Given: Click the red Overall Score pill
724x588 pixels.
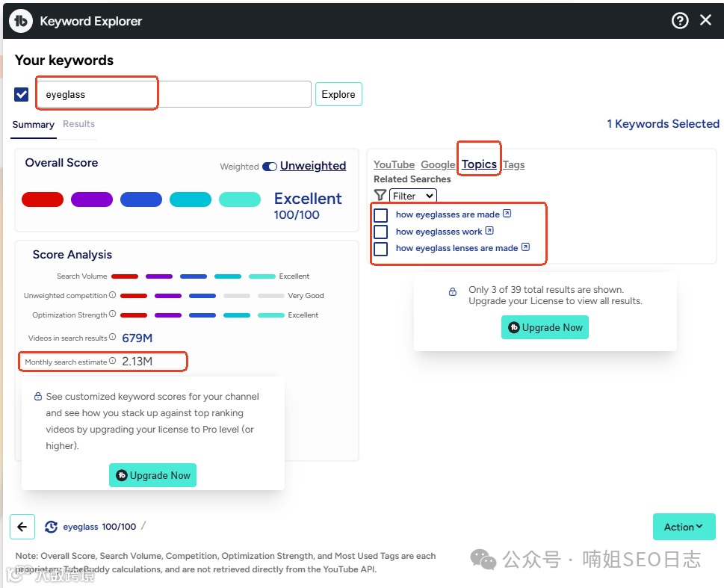Looking at the screenshot, I should [43, 199].
